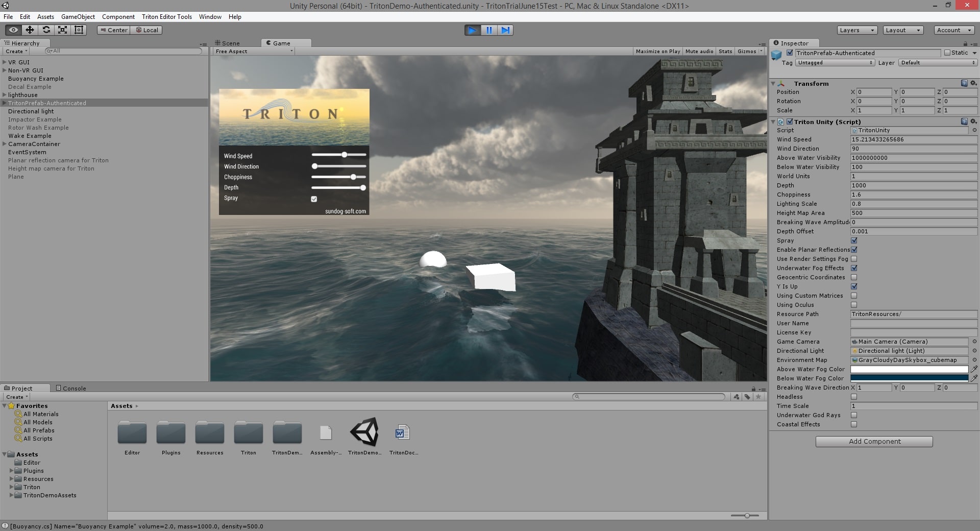
Task: Click the Pause button
Action: pos(488,30)
